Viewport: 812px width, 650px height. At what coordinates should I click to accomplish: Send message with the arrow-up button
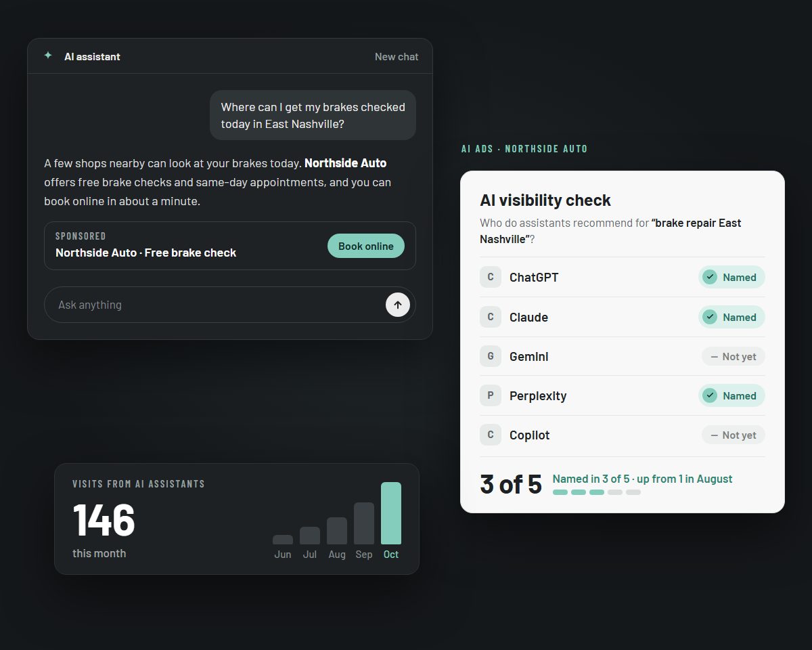[398, 305]
